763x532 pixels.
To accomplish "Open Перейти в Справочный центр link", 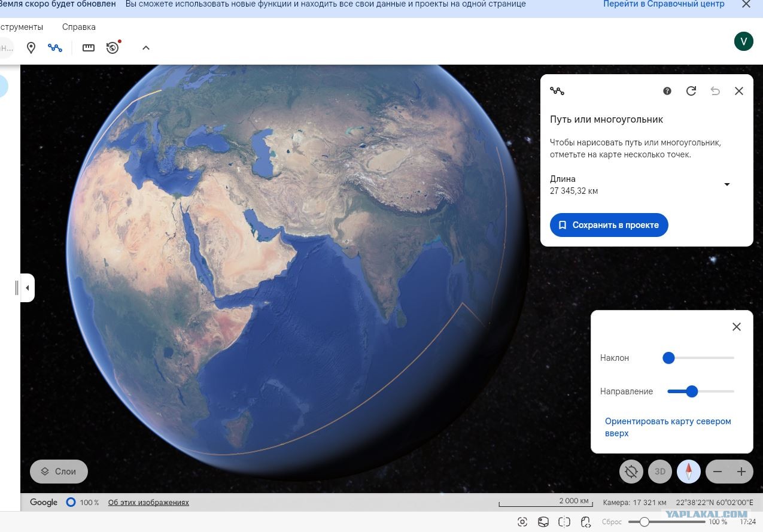I will pos(664,4).
